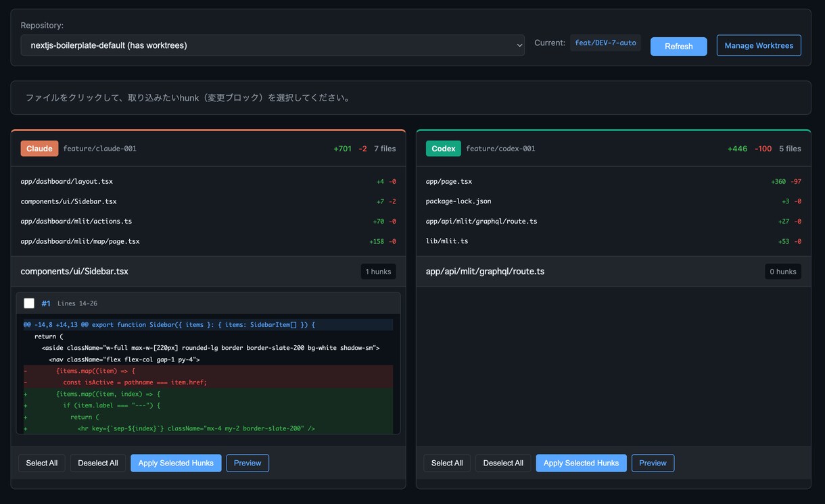Click Select All in the Codex panel

(x=447, y=463)
